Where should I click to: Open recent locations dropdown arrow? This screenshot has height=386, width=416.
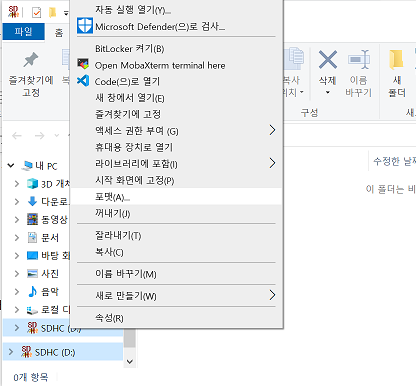coord(57,135)
